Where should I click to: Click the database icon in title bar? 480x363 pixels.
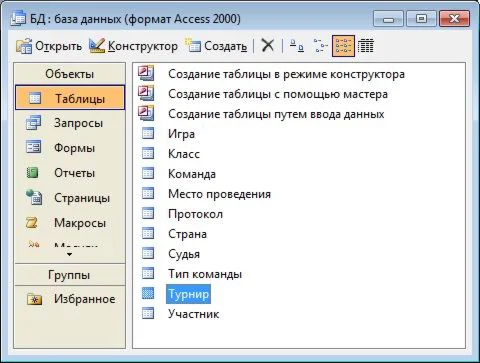click(x=18, y=18)
